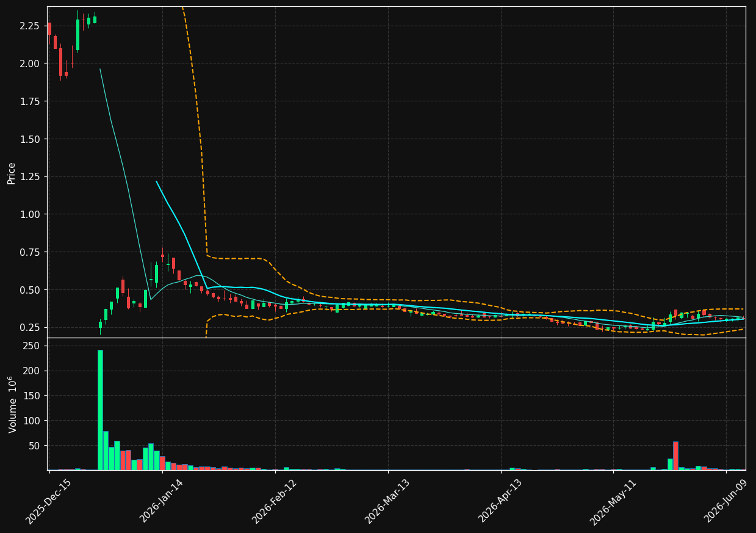Select the 2026-Feb-12 date label
Viewport: 756px width, 533px height.
[x=274, y=501]
